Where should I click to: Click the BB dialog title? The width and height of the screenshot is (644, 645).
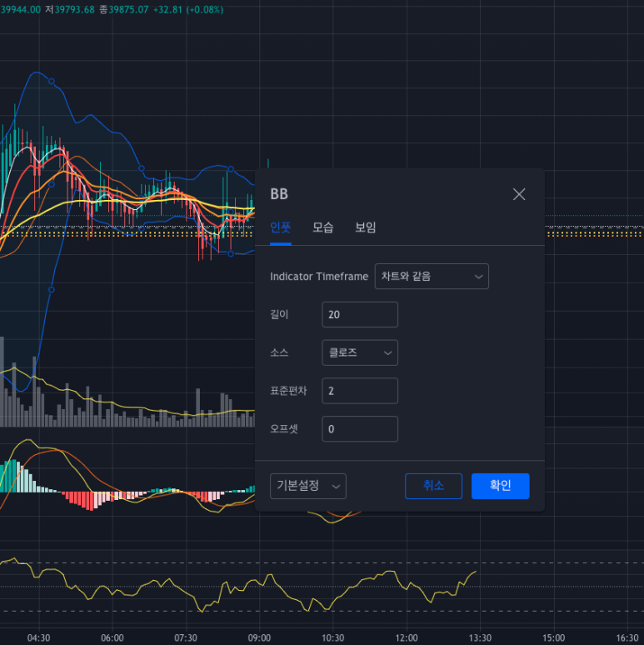[x=279, y=193]
